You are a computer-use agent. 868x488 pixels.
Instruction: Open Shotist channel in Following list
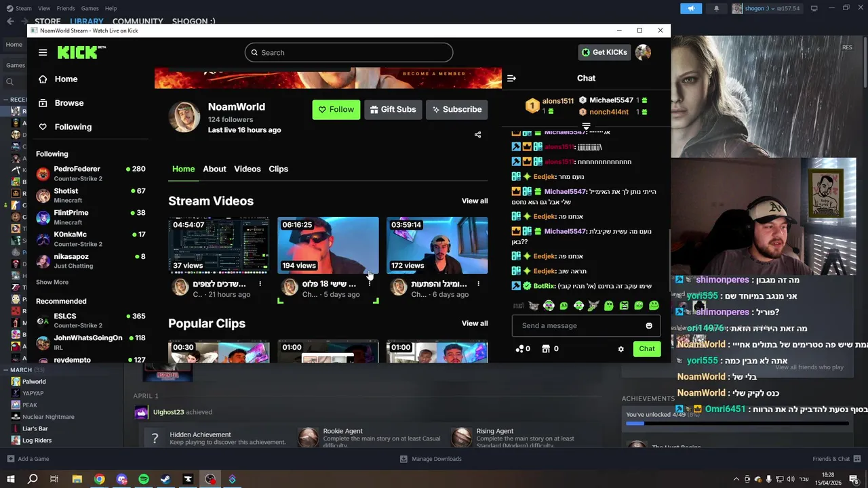(91, 196)
